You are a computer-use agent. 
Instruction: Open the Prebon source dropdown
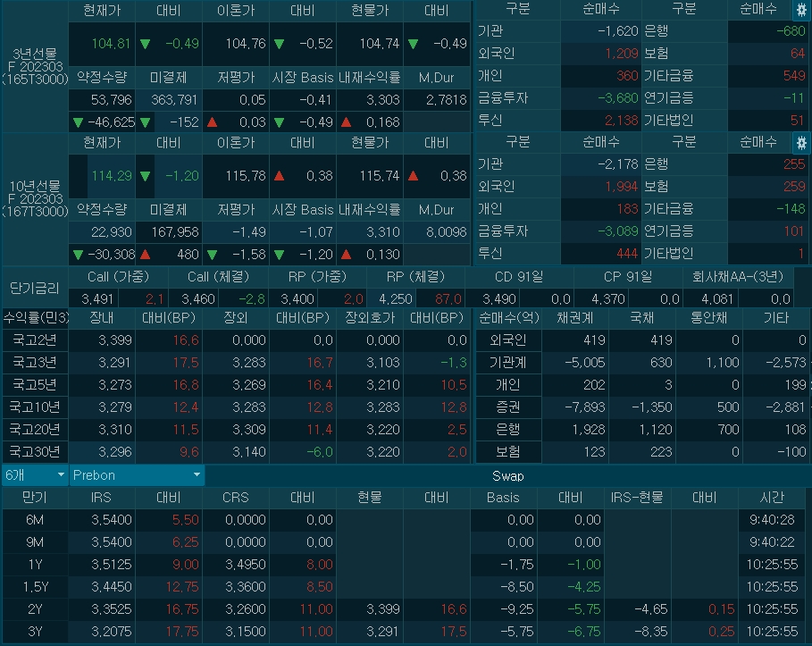[x=137, y=475]
